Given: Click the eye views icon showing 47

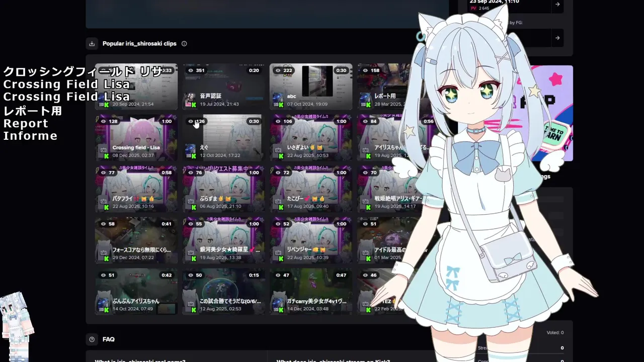Looking at the screenshot, I should pyautogui.click(x=278, y=275).
